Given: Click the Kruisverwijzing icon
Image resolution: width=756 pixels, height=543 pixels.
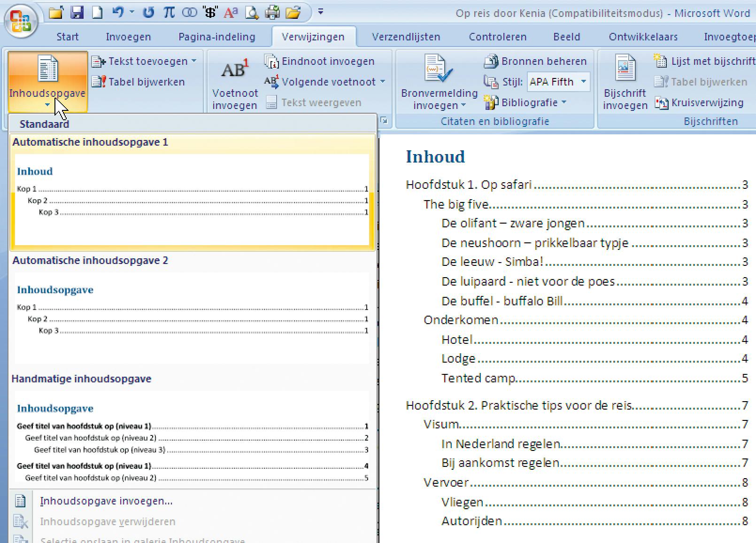Looking at the screenshot, I should click(x=700, y=102).
